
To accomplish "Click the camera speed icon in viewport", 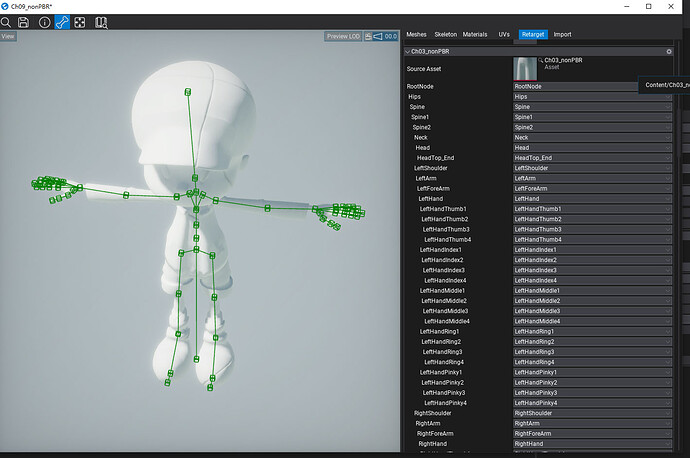I will (x=376, y=37).
